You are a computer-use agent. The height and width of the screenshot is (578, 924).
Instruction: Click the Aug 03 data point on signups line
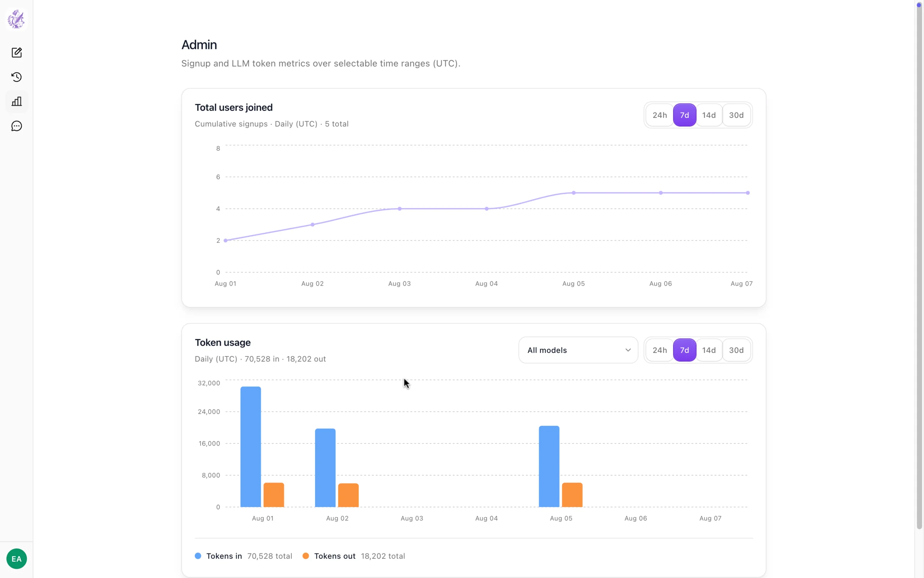pos(400,209)
